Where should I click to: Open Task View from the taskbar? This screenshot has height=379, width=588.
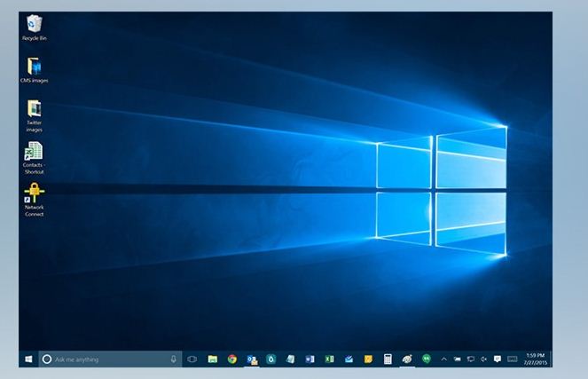(x=192, y=359)
